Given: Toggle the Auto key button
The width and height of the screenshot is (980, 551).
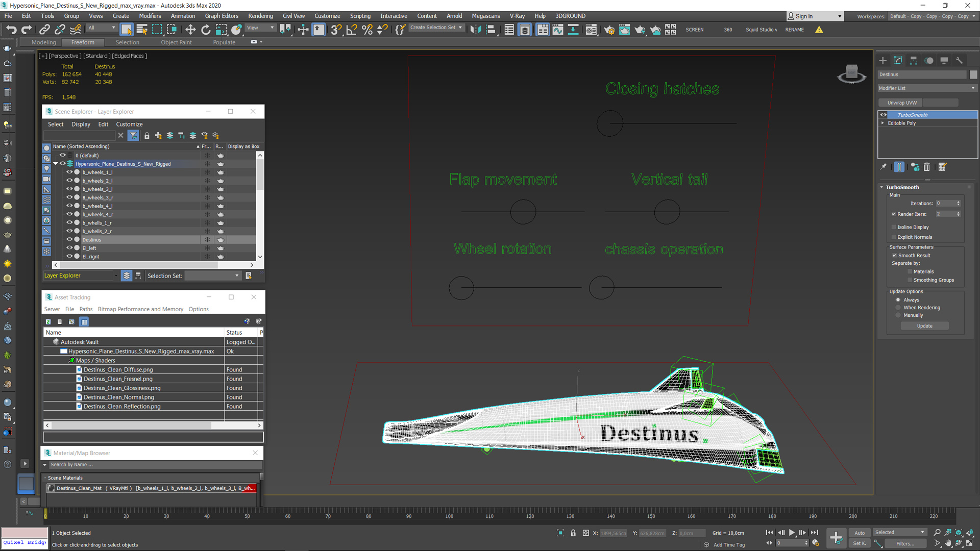Looking at the screenshot, I should [x=860, y=533].
